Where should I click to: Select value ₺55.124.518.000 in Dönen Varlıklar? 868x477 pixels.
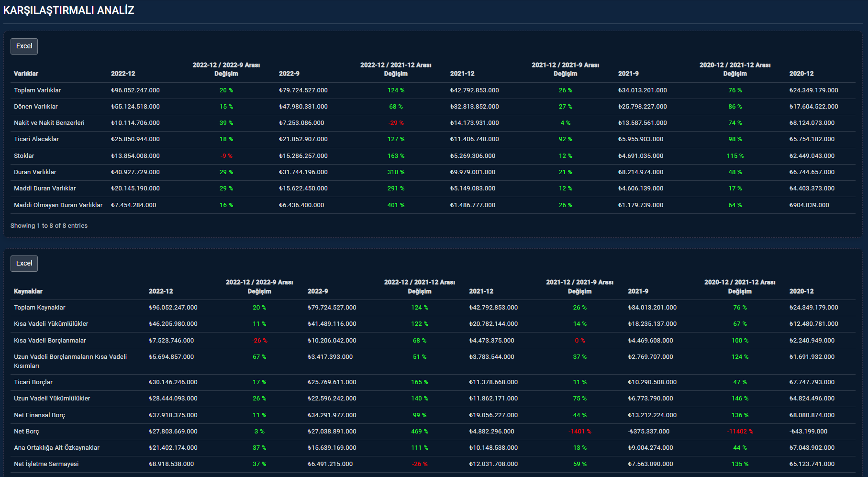(x=135, y=107)
